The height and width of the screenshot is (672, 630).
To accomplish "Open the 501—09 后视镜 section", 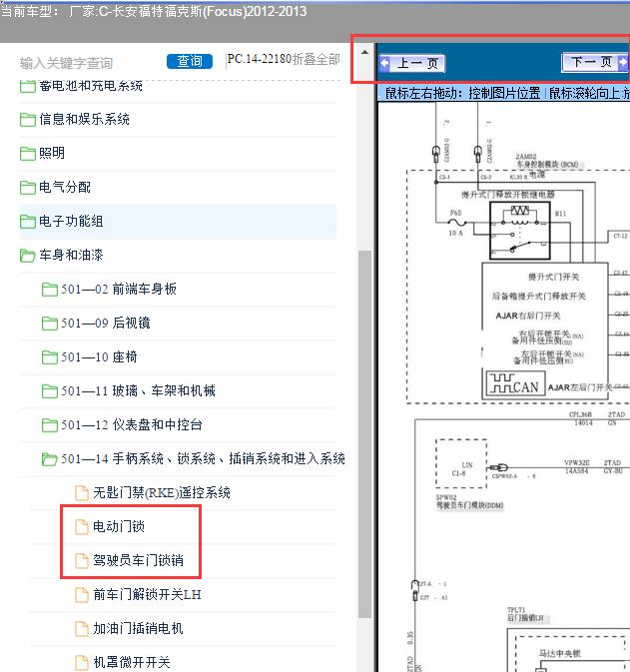I will point(106,323).
